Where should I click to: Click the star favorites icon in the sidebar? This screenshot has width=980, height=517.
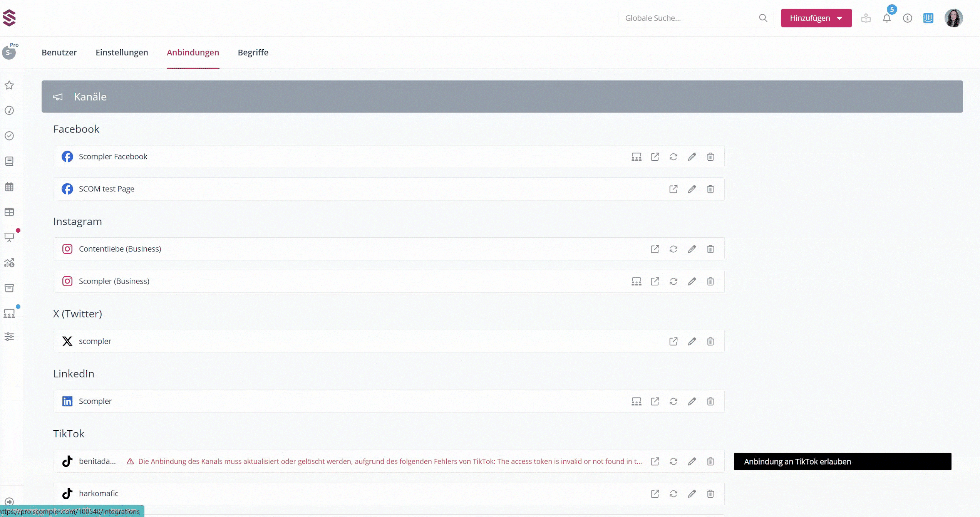[9, 85]
